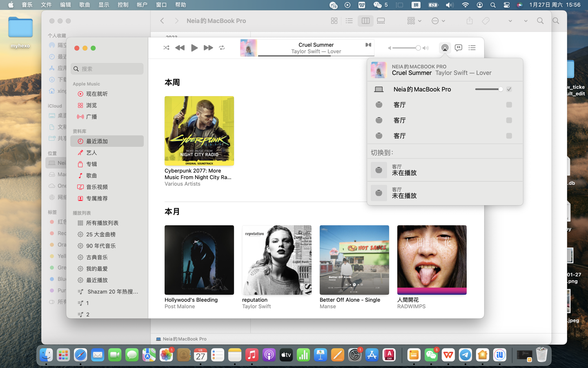Open the 控制 menu
Screen dimensions: 588x368
(123, 5)
